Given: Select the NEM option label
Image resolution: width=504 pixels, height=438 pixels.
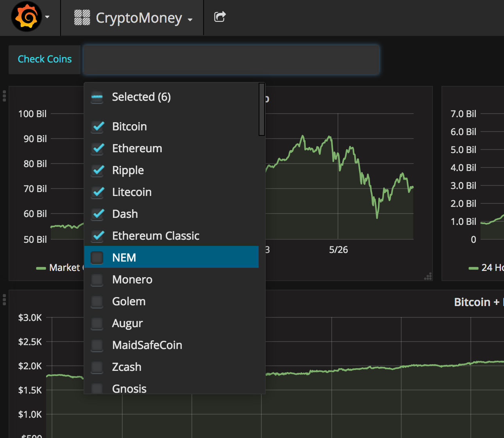Looking at the screenshot, I should point(124,258).
